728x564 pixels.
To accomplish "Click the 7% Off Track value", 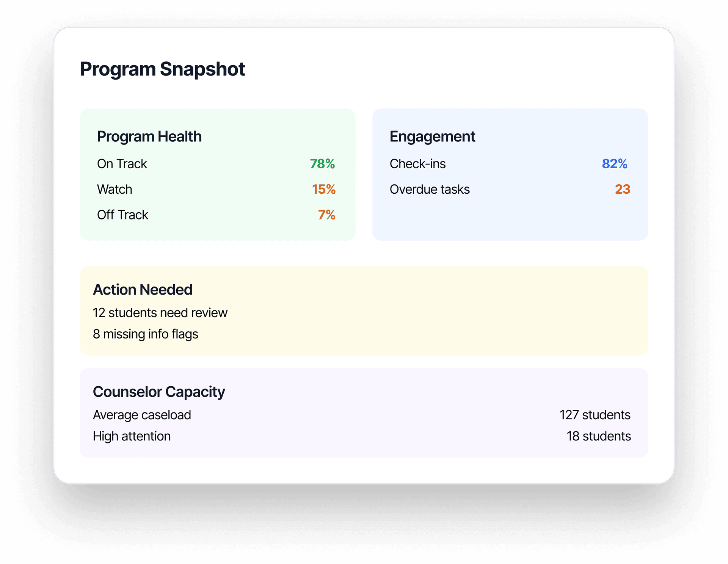I will (326, 215).
